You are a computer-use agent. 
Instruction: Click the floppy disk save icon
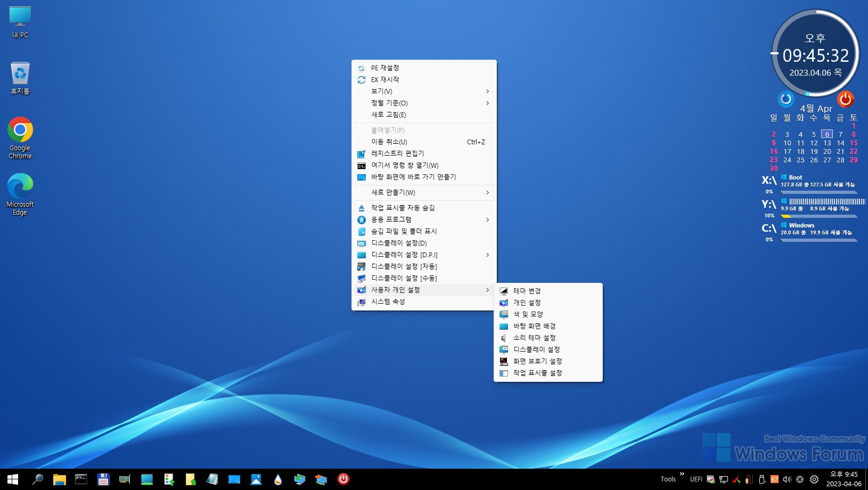coord(103,479)
